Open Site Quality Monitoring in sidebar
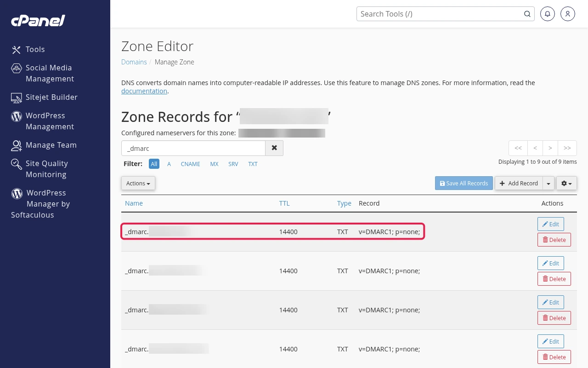The image size is (588, 368). pyautogui.click(x=40, y=169)
